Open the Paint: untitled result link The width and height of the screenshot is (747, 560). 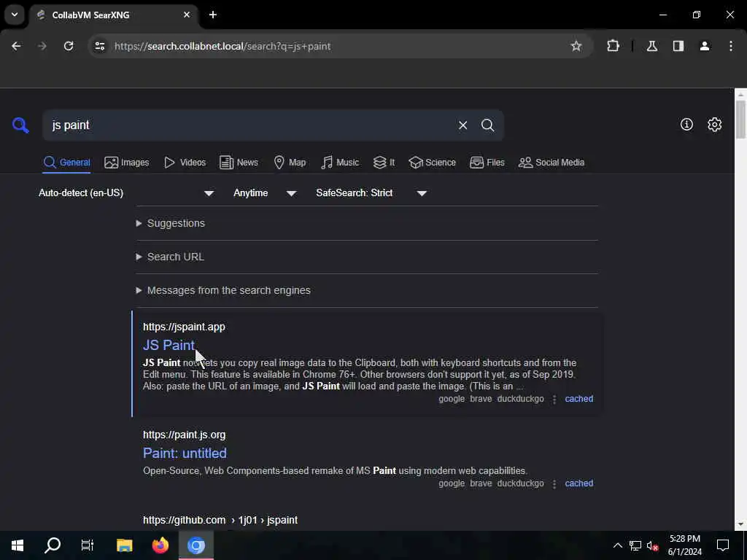coord(185,453)
